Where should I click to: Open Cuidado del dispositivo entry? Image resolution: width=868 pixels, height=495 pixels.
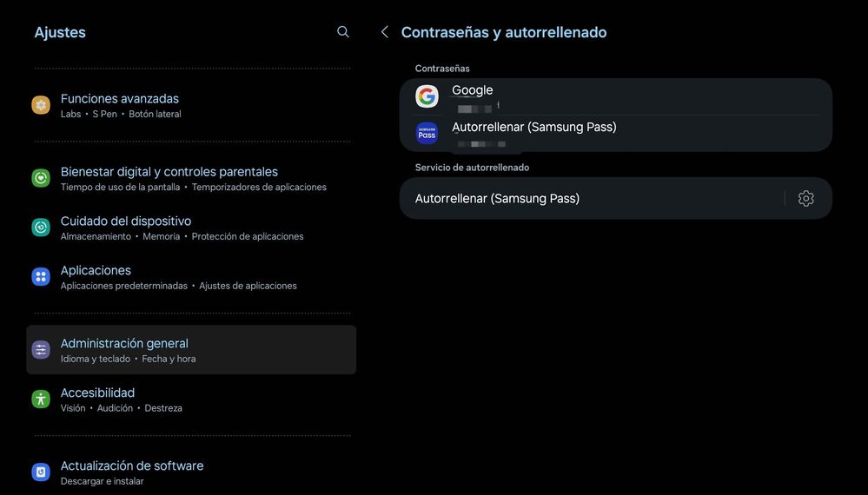coord(191,228)
